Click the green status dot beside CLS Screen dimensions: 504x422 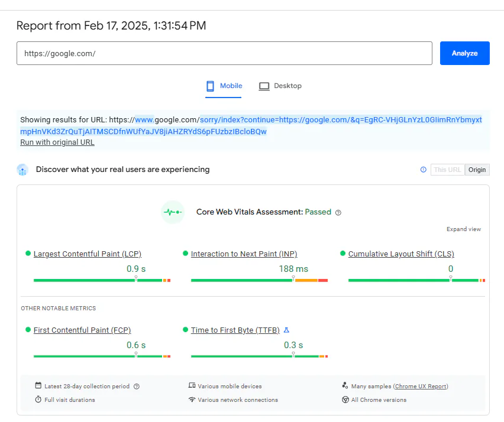pyautogui.click(x=343, y=253)
